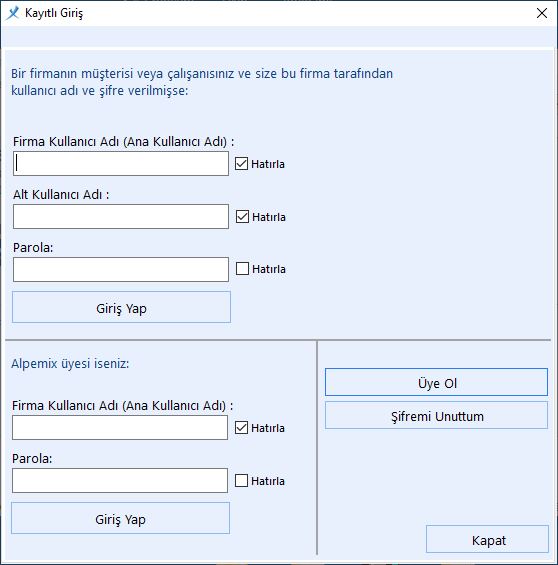Click the Alpemix üyesi iseniz heading

click(70, 363)
